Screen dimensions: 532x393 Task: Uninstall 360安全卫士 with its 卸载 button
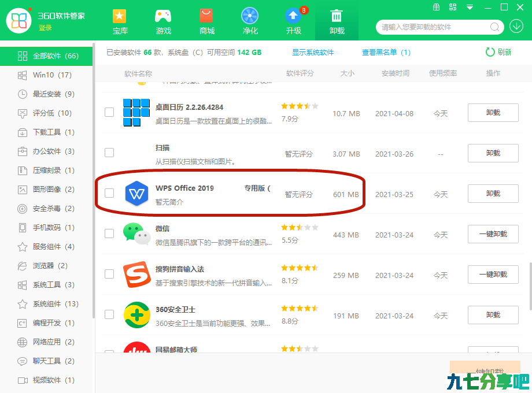(493, 315)
